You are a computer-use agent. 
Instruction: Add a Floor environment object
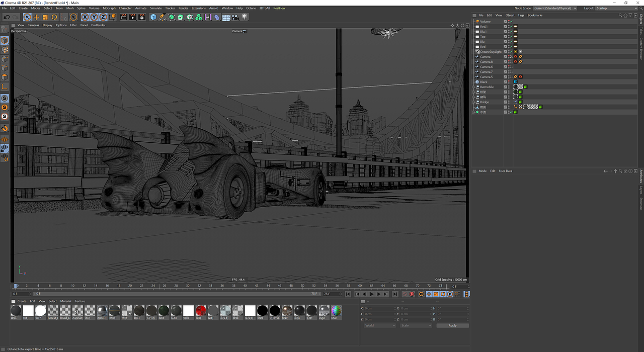[226, 17]
